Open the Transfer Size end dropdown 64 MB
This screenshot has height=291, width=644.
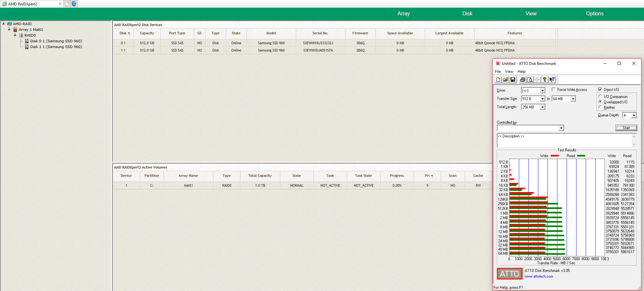click(573, 99)
